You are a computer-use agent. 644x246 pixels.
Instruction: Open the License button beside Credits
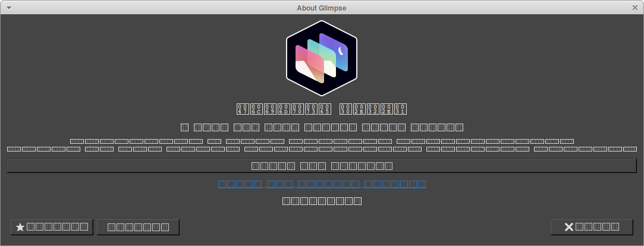point(138,227)
